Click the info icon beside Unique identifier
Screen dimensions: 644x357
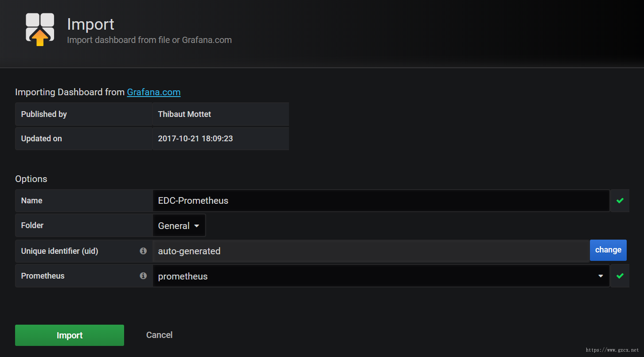coord(143,251)
